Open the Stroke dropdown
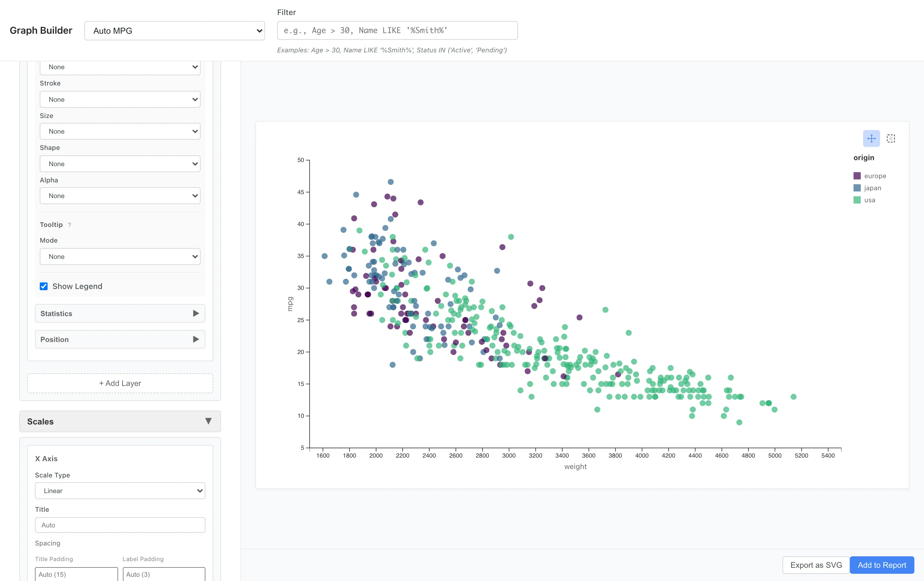The height and width of the screenshot is (581, 924). (120, 99)
